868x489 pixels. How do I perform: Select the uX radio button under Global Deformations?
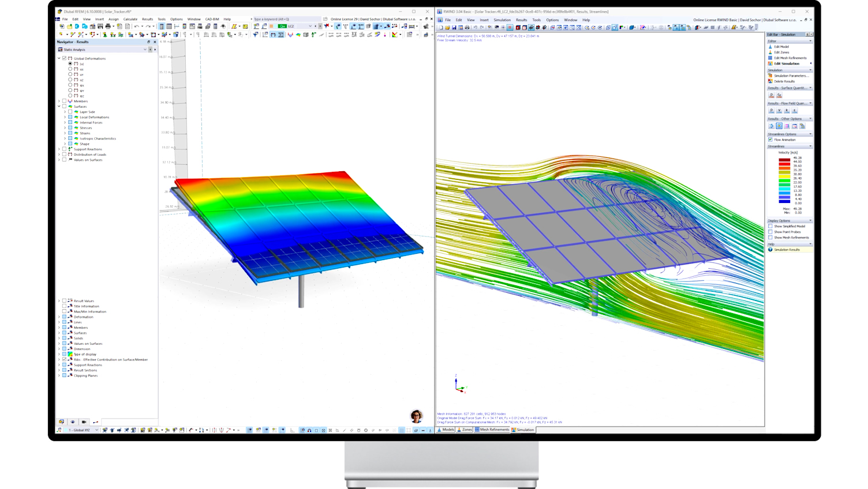[x=70, y=69]
